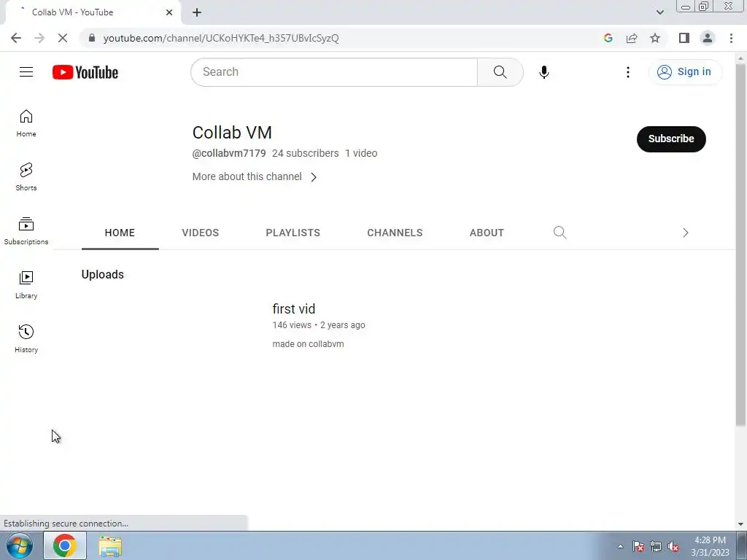747x560 pixels.
Task: Click the page vertical scrollbar thumb
Action: pyautogui.click(x=740, y=245)
